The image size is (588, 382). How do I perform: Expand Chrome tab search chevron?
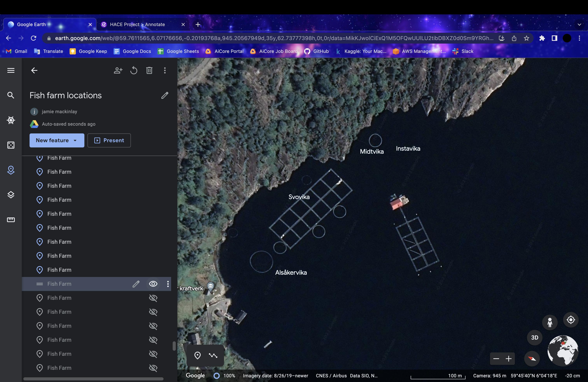[x=579, y=25]
